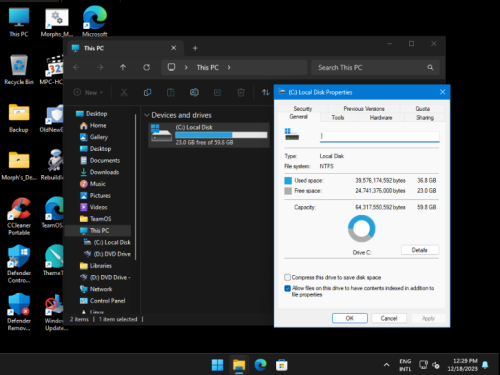Click the chevron before This PC in address bar
Screen dimensions: 500x375
click(x=186, y=67)
